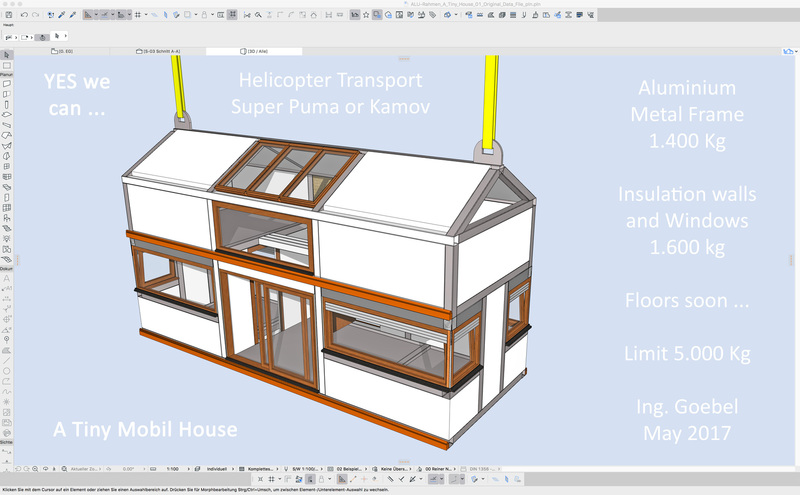Click the 3D / Alle view tab
This screenshot has height=495, width=800.
(255, 50)
